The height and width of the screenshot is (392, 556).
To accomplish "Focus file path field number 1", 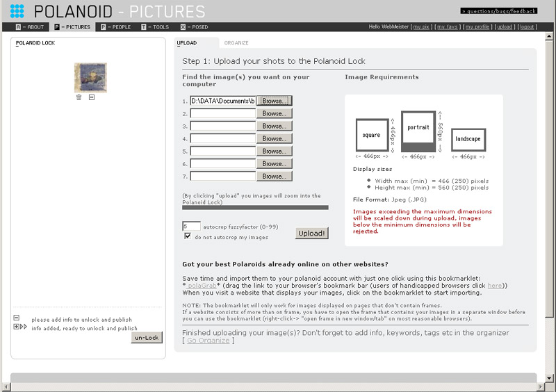I will tap(222, 101).
